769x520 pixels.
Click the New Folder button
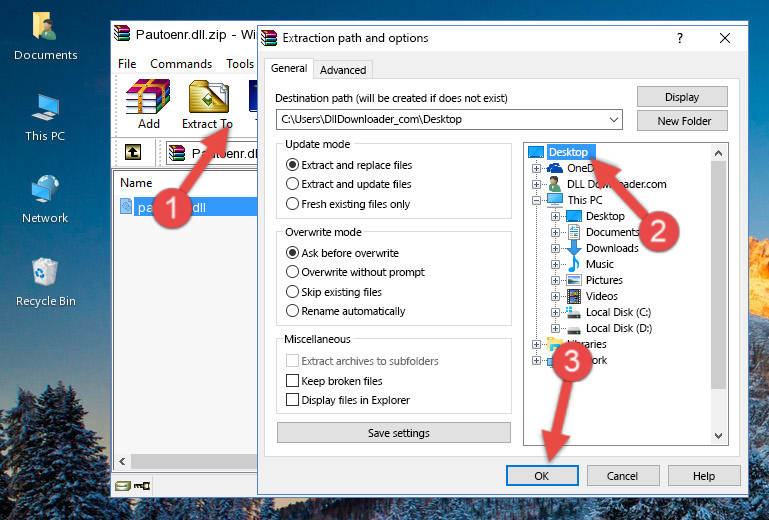(x=682, y=121)
